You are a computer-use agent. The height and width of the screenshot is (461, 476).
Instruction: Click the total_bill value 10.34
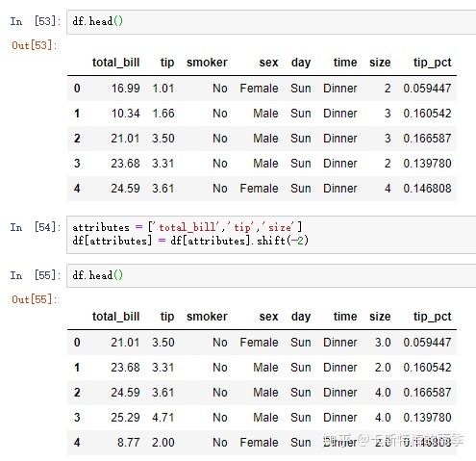coord(126,114)
